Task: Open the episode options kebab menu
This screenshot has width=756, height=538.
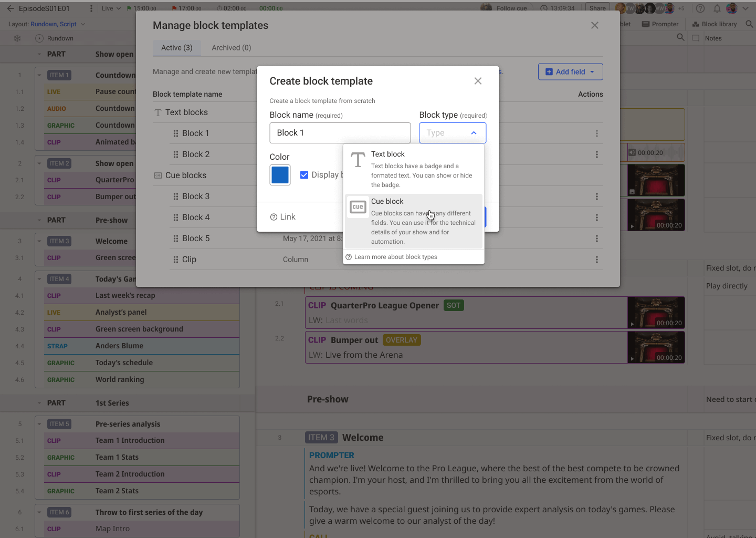Action: click(x=91, y=8)
